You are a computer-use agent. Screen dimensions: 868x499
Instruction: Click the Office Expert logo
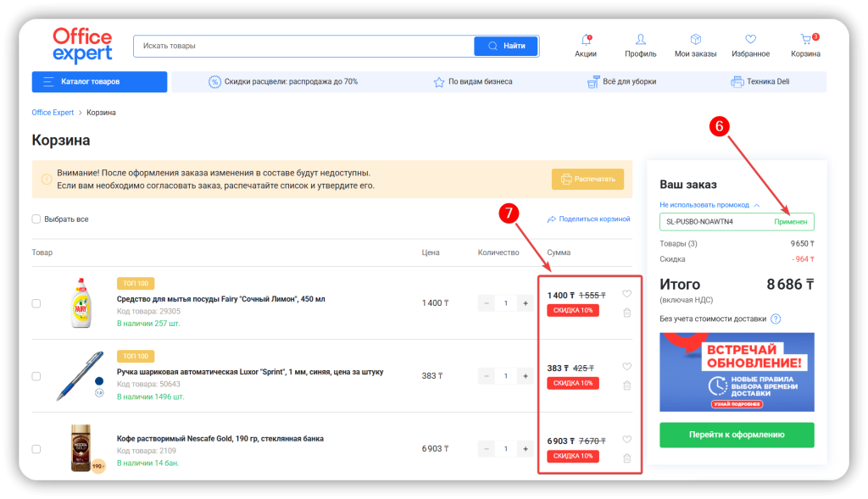pos(82,46)
